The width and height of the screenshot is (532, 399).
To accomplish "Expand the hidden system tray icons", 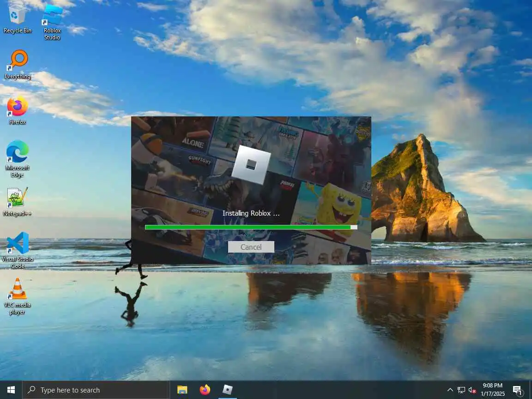I will [450, 390].
